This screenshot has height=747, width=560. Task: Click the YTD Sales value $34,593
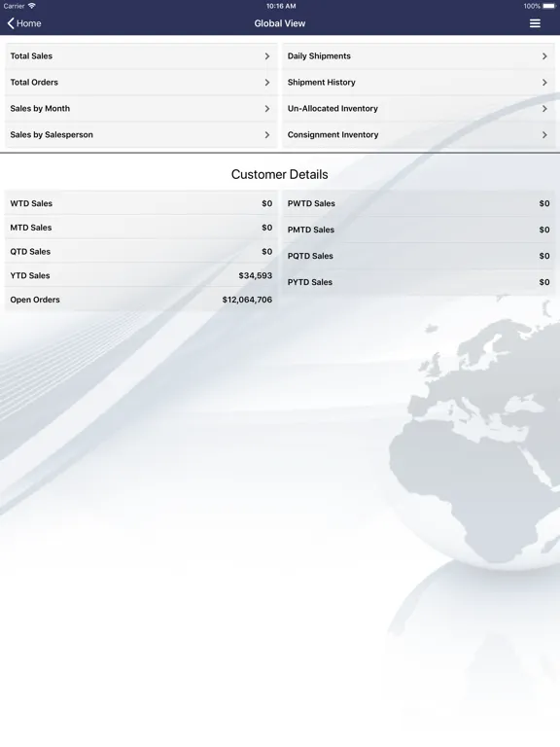pyautogui.click(x=256, y=275)
